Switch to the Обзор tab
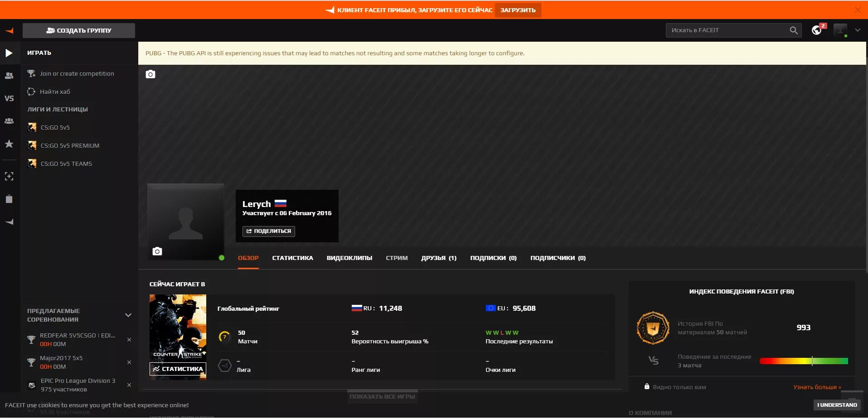Image resolution: width=868 pixels, height=419 pixels. (248, 258)
